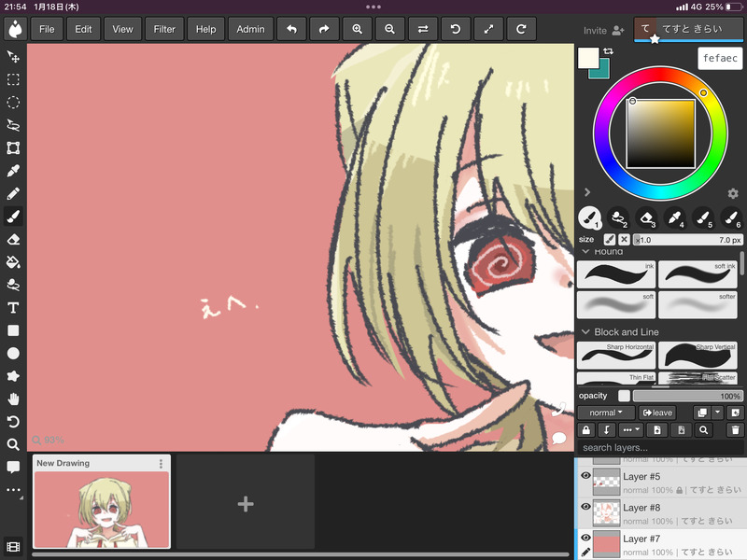Swap foreground and background colors

pyautogui.click(x=609, y=51)
